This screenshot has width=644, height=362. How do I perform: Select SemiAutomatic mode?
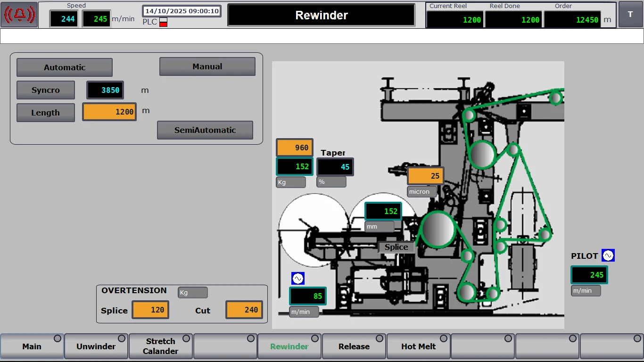[205, 130]
